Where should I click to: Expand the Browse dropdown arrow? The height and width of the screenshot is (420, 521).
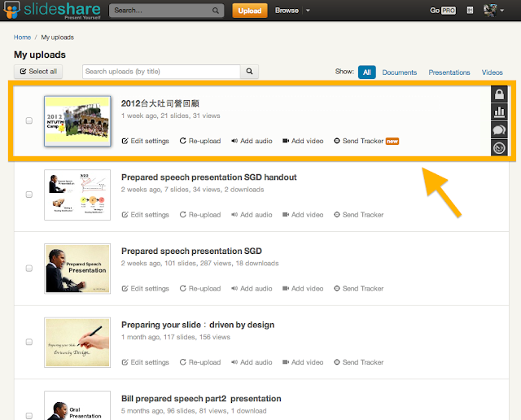click(308, 11)
